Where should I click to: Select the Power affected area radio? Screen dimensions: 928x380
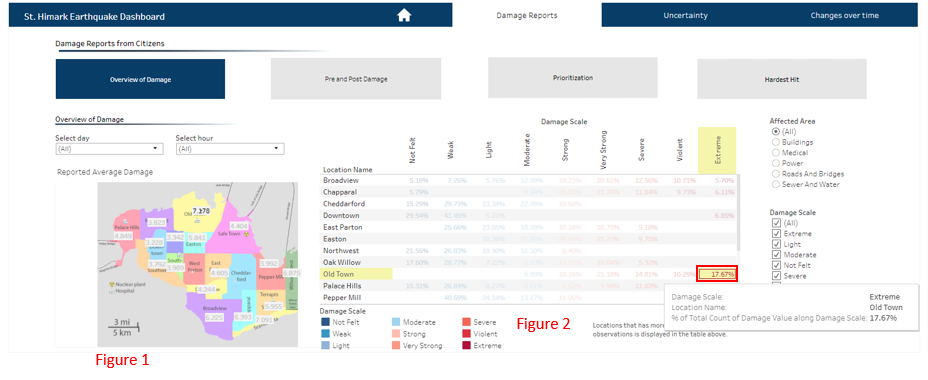(776, 163)
